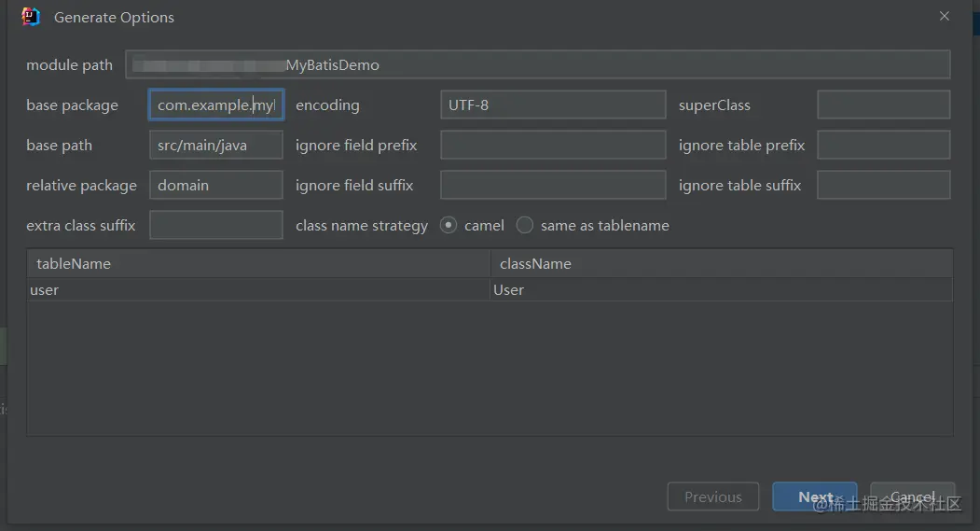
Task: Click the ignore table suffix input
Action: coord(884,185)
